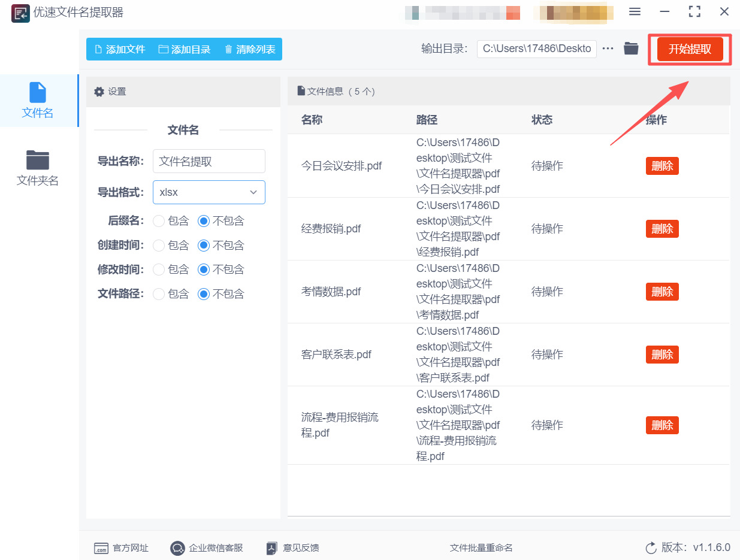Click the version refresh icon
Screen dimensions: 740x560
point(651,548)
